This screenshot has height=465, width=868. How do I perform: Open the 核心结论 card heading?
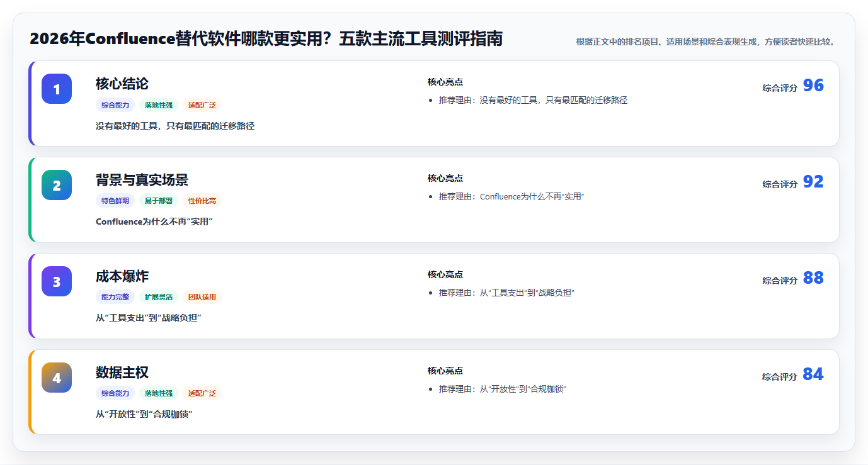[x=122, y=84]
